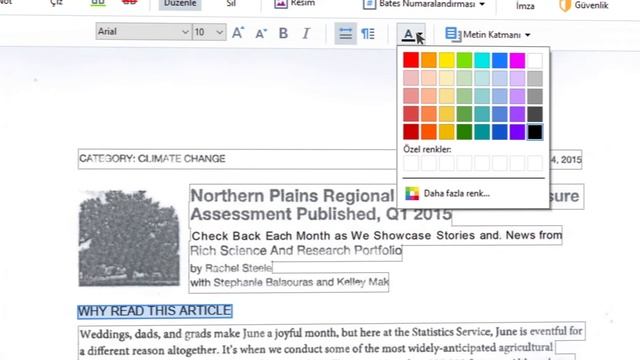Click the paragraph spacing pilcrow icon

(368, 33)
